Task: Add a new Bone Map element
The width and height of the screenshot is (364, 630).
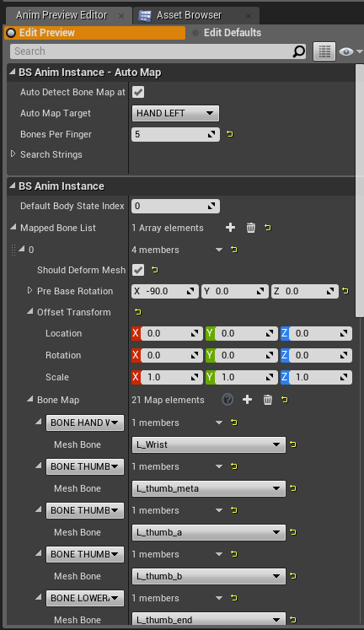Action: [x=247, y=400]
